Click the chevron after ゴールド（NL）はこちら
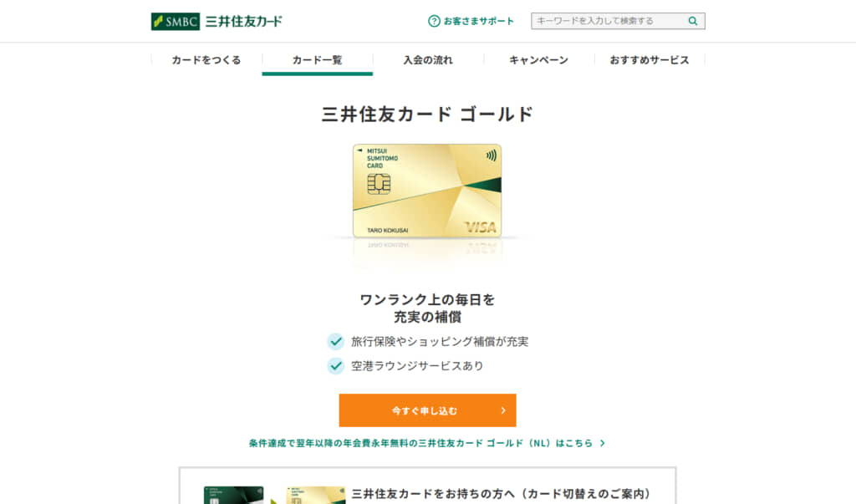This screenshot has width=856, height=504. (602, 443)
